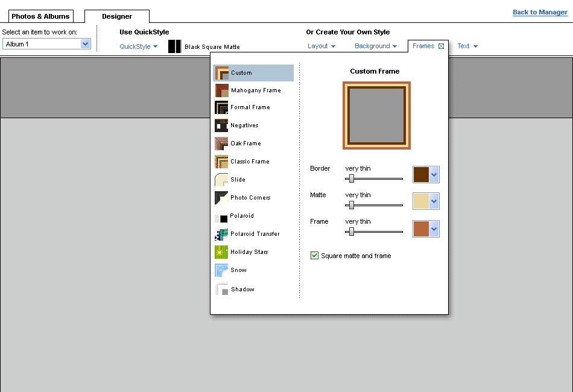The image size is (573, 392).
Task: Click the Black Square Matte style icon
Action: [x=175, y=46]
